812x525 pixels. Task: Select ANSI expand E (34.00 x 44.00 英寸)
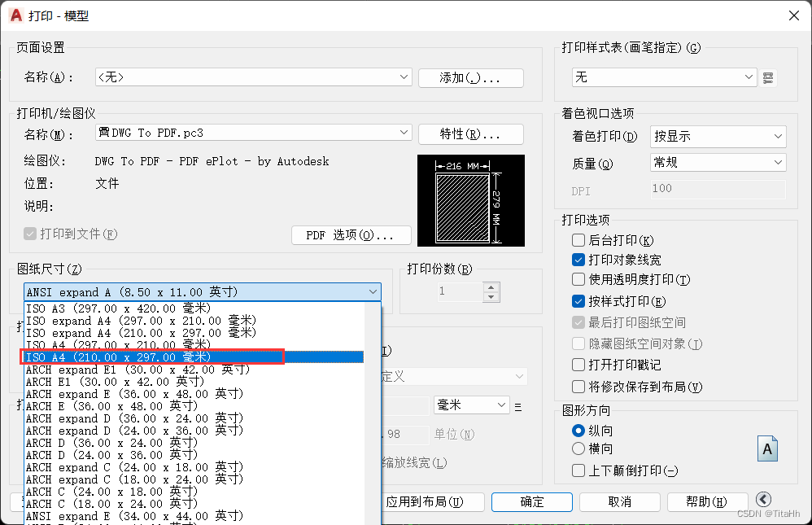click(x=194, y=516)
